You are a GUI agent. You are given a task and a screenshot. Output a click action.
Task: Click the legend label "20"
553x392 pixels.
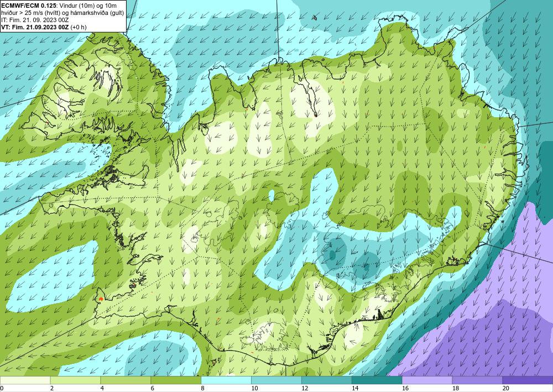(x=506, y=388)
